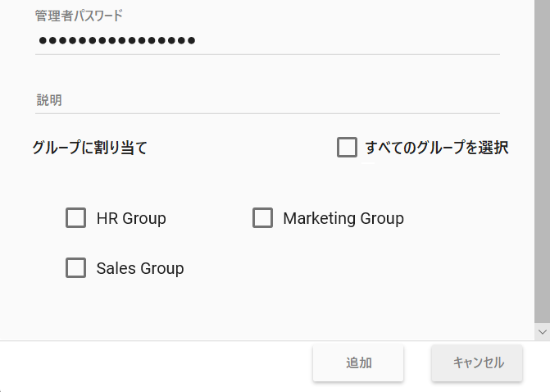Click the HR Group label text
550x392 pixels.
click(131, 219)
